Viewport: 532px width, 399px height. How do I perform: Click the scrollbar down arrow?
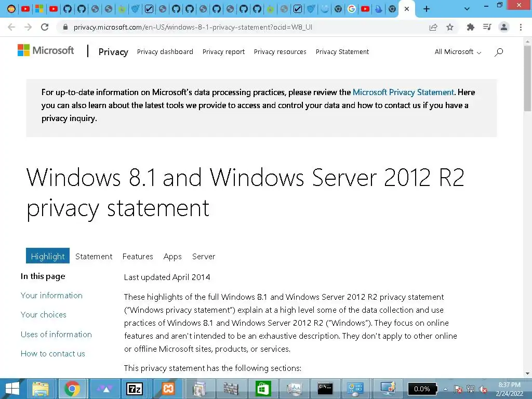pyautogui.click(x=527, y=374)
